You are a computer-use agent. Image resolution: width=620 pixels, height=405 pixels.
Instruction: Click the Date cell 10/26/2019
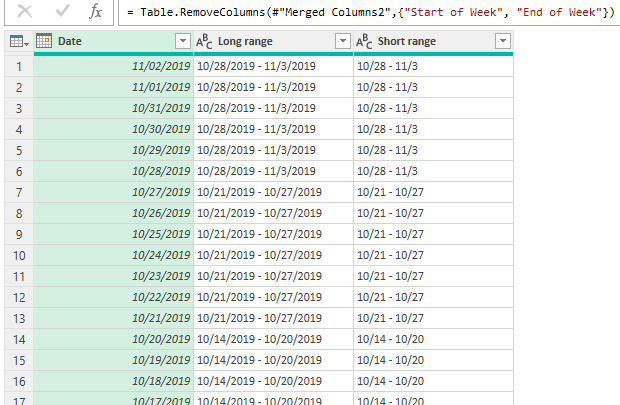click(113, 213)
